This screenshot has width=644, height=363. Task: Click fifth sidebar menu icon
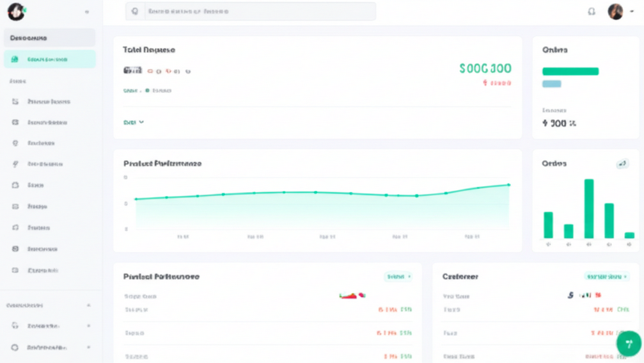[15, 185]
